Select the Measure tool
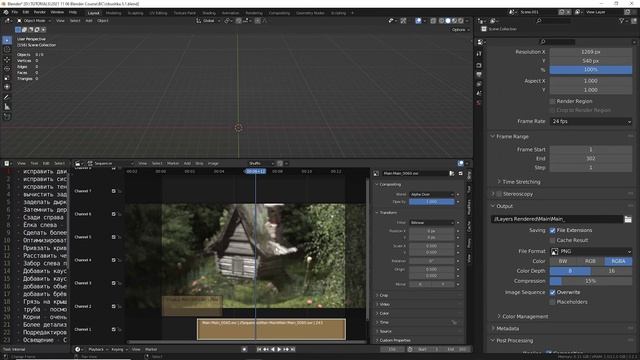 tap(7, 107)
